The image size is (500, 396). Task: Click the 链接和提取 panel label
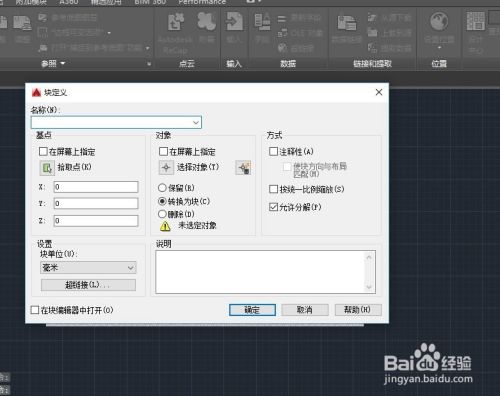[372, 63]
